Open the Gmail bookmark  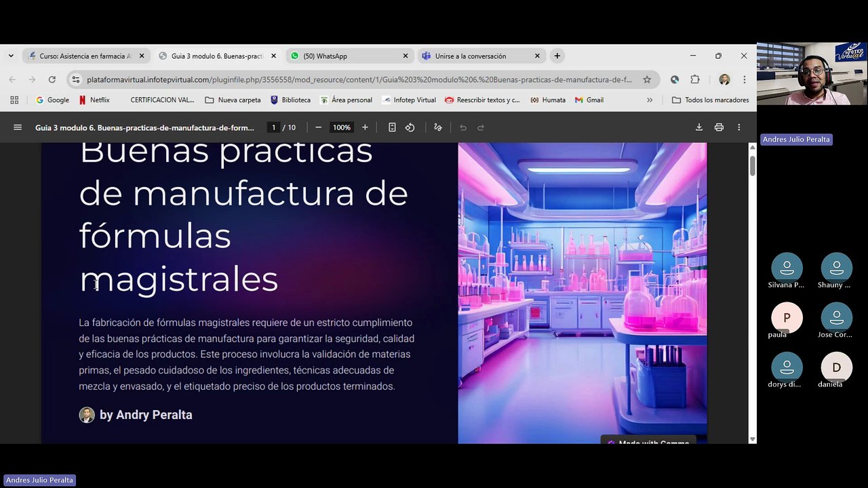589,100
